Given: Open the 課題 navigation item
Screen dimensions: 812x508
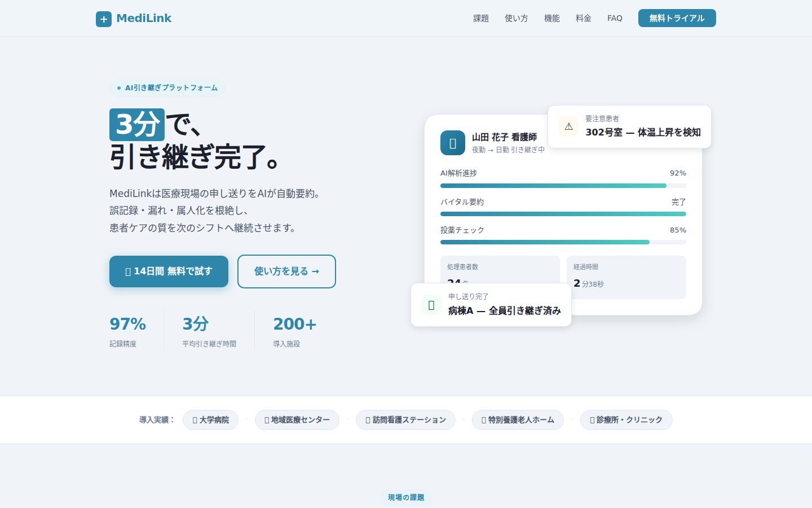Looking at the screenshot, I should [x=481, y=18].
